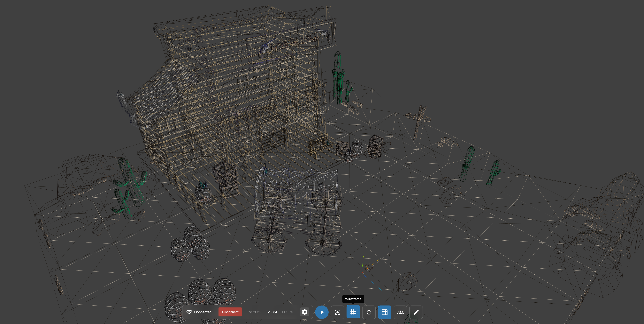Click the FPS value 60
This screenshot has width=644, height=324.
pyautogui.click(x=291, y=312)
